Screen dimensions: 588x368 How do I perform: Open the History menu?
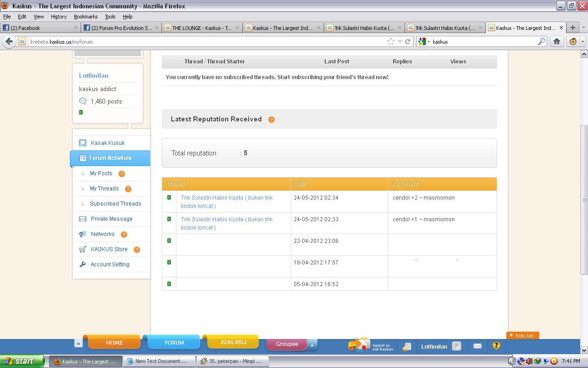[58, 17]
